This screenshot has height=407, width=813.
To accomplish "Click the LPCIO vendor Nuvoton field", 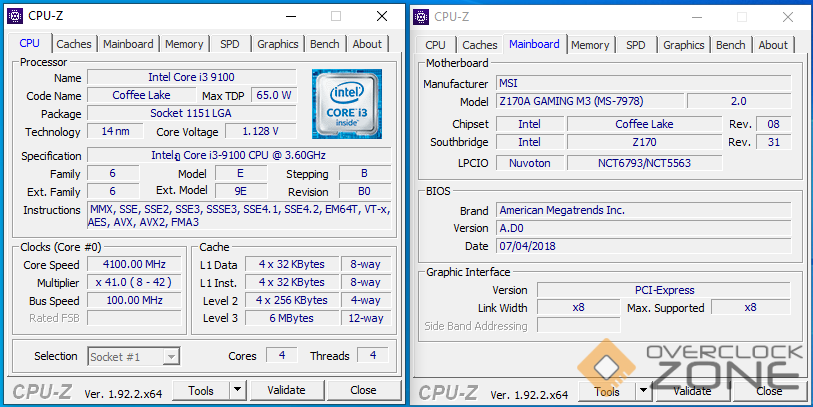I will point(529,163).
